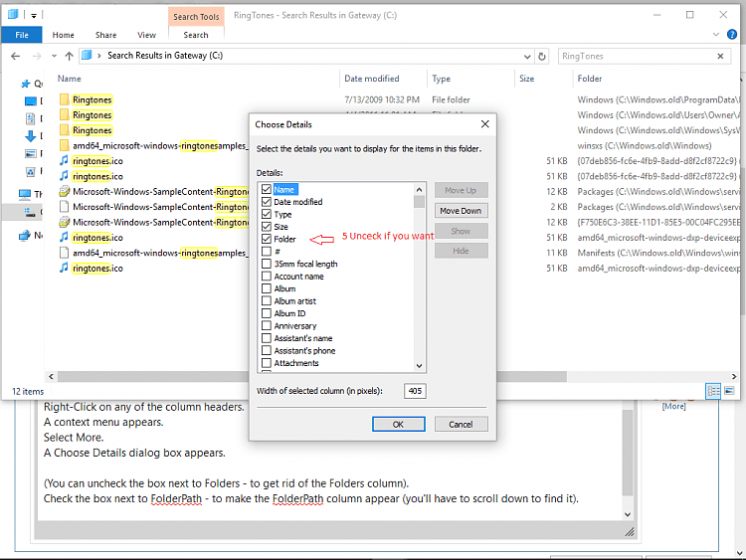
Task: Uncheck Date modified detail
Action: click(267, 202)
